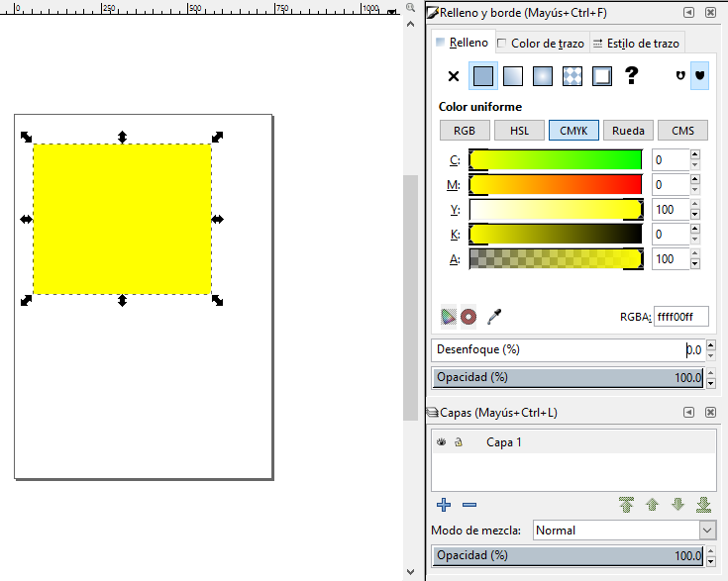
Task: Choose the nonzero fill rule icon
Action: click(699, 75)
